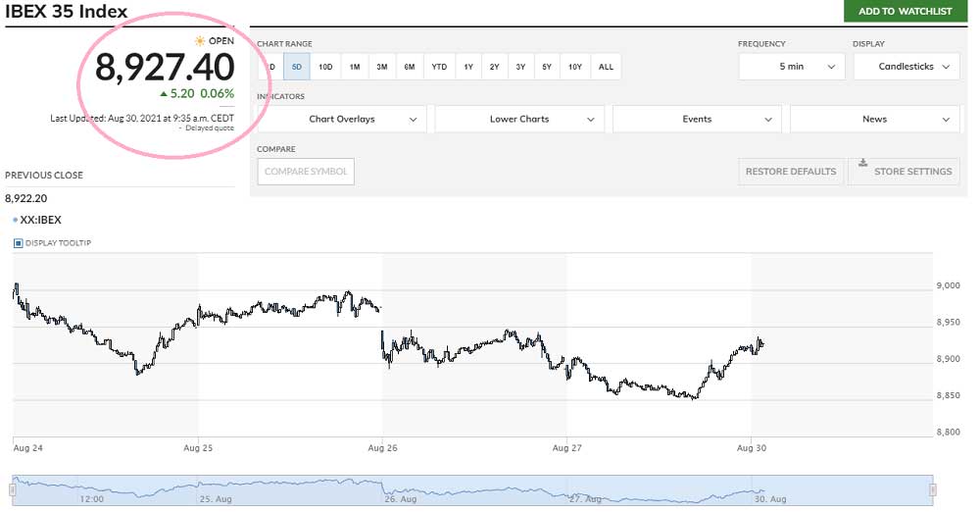Click the Last Updated timestamp text
This screenshot has height=512, width=980.
click(142, 118)
